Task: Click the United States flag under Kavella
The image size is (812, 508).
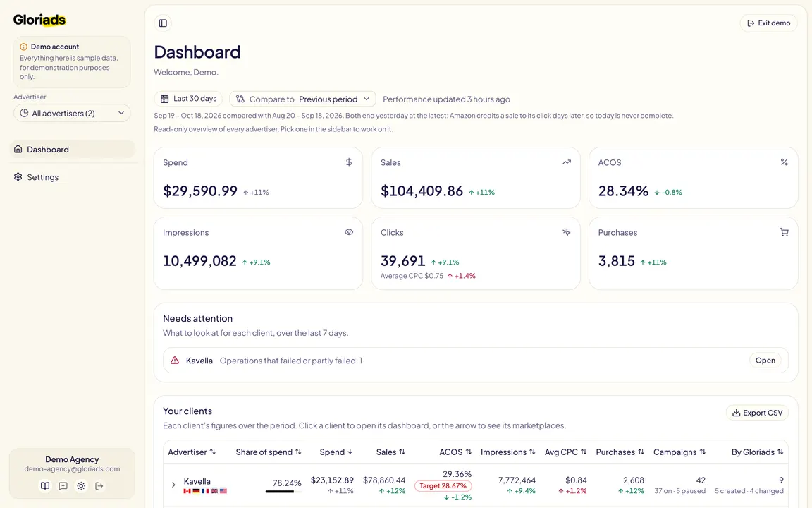Action: [x=223, y=491]
